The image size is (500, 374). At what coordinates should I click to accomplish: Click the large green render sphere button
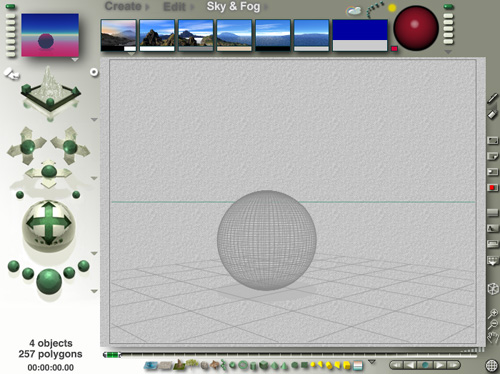[49, 282]
